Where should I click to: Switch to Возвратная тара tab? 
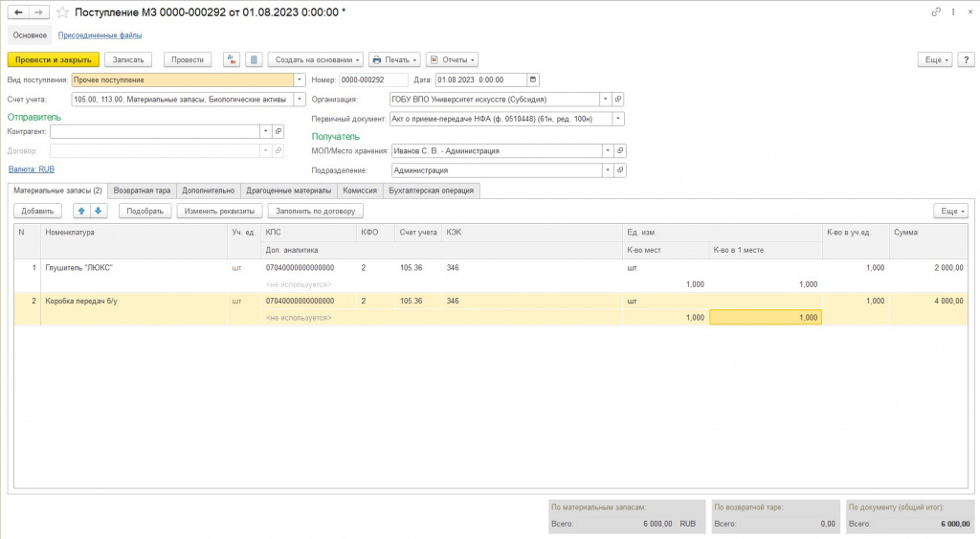(x=142, y=191)
